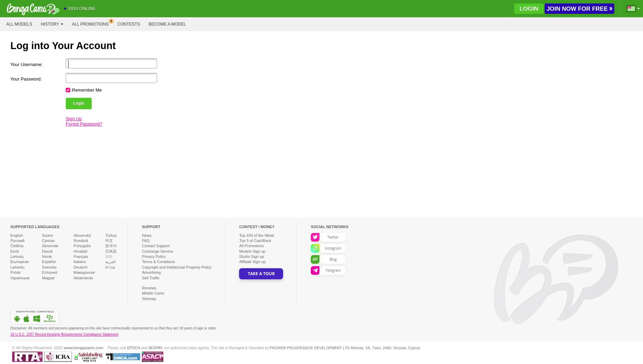Open www.bongacams.com footer link

83,348
